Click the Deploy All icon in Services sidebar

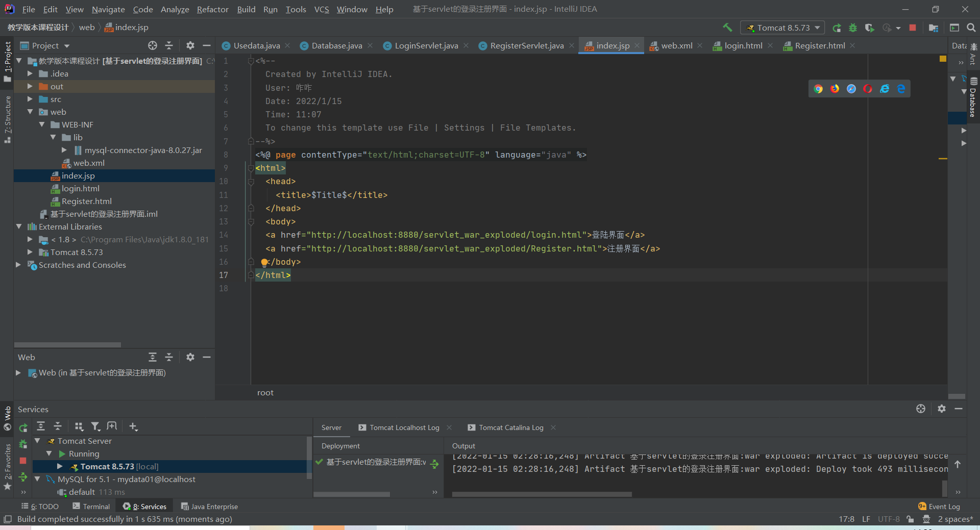point(23,477)
